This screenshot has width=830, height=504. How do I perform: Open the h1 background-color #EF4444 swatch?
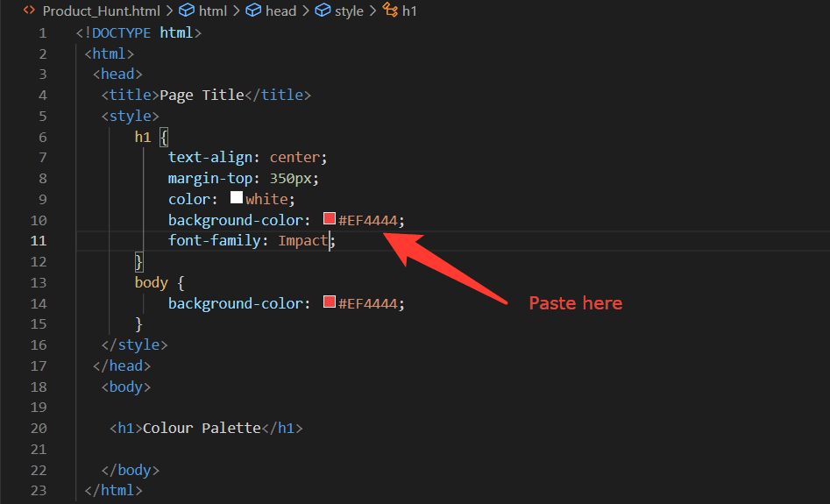[330, 219]
